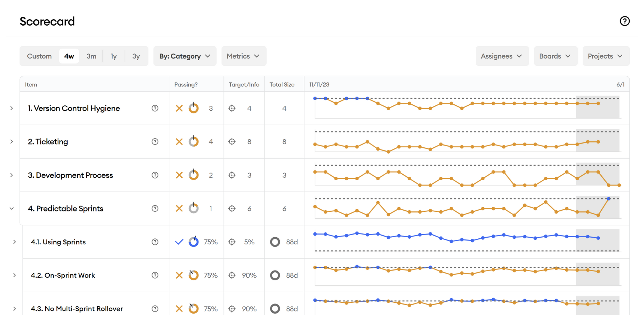644x315 pixels.
Task: Click the failing X icon for Predictable Sprints
Action: pos(179,208)
